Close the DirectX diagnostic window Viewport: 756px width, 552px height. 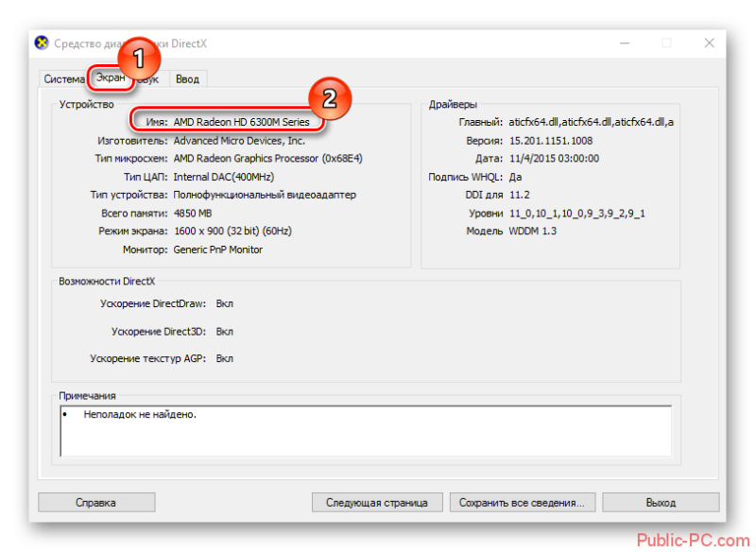tap(710, 43)
